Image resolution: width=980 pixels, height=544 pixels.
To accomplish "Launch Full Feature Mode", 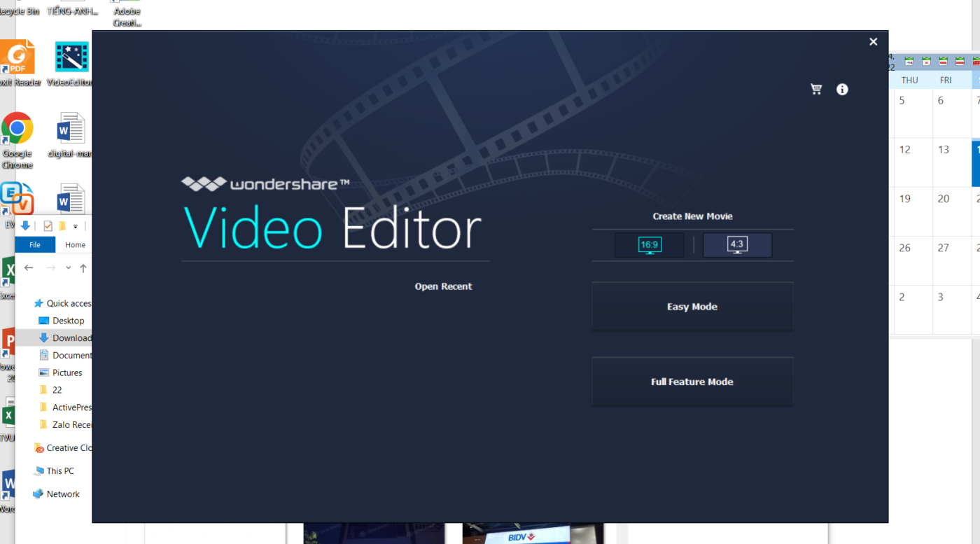I will tap(692, 382).
